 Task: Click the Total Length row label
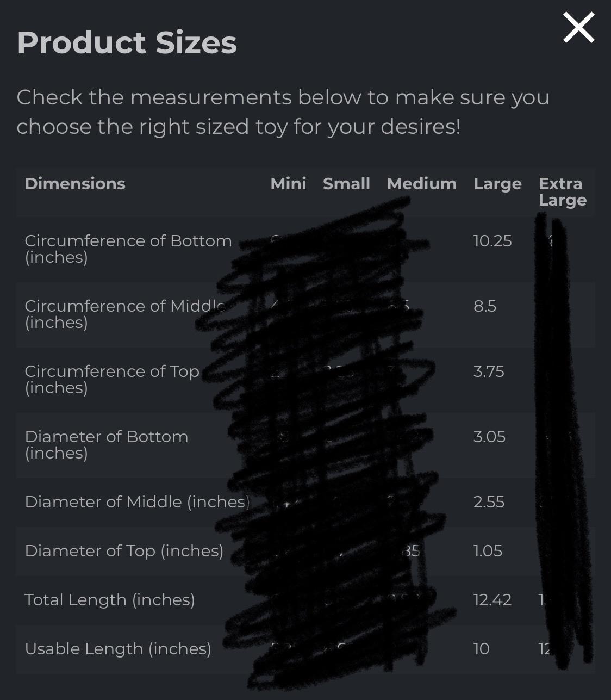110,599
